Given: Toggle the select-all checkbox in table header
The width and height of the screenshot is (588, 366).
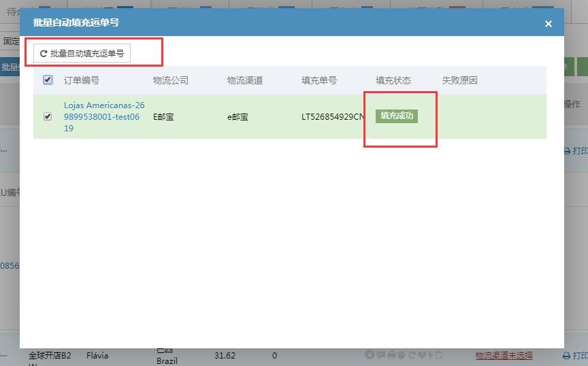Looking at the screenshot, I should (48, 80).
